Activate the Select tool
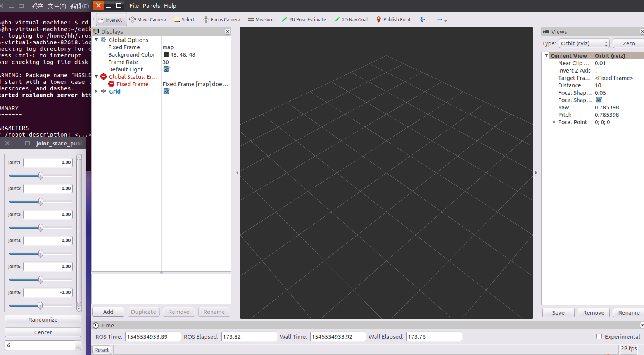 [x=185, y=20]
